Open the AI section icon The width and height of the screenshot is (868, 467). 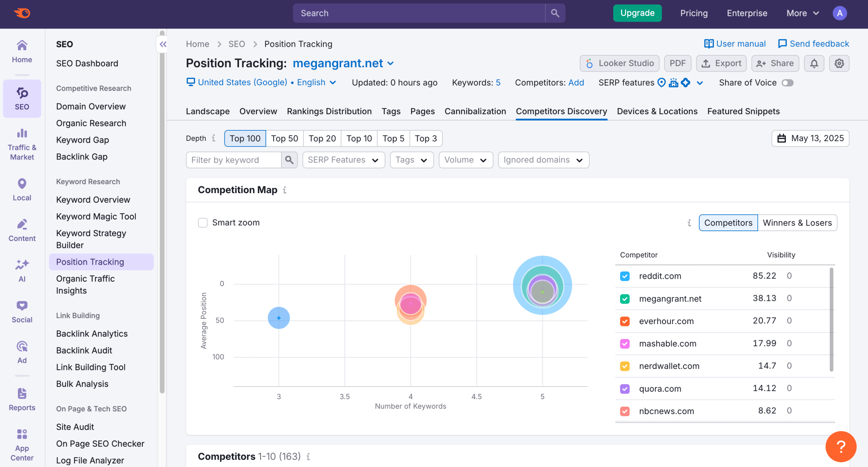(22, 271)
